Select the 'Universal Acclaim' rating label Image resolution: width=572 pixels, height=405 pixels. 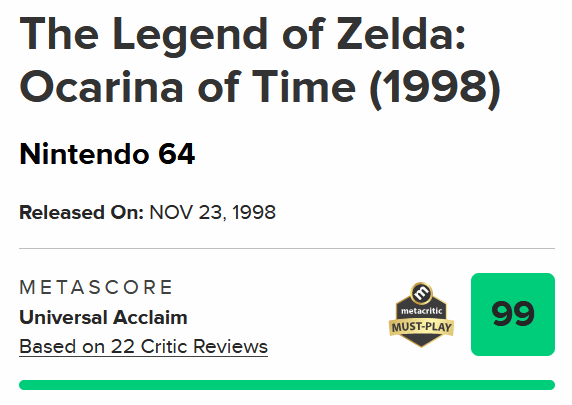pyautogui.click(x=103, y=317)
